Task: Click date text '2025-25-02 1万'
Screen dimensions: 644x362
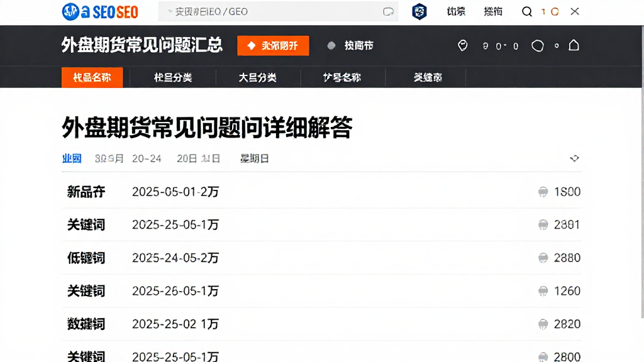Action: point(175,324)
